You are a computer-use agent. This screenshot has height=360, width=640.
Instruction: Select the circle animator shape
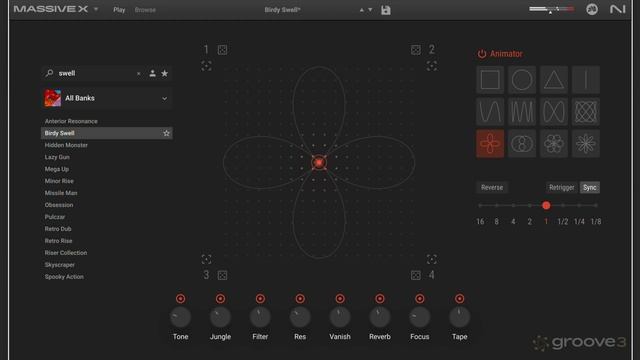[x=522, y=80]
